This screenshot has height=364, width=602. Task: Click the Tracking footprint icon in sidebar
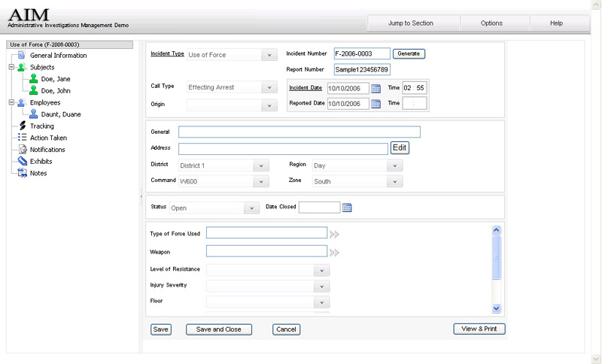point(23,126)
